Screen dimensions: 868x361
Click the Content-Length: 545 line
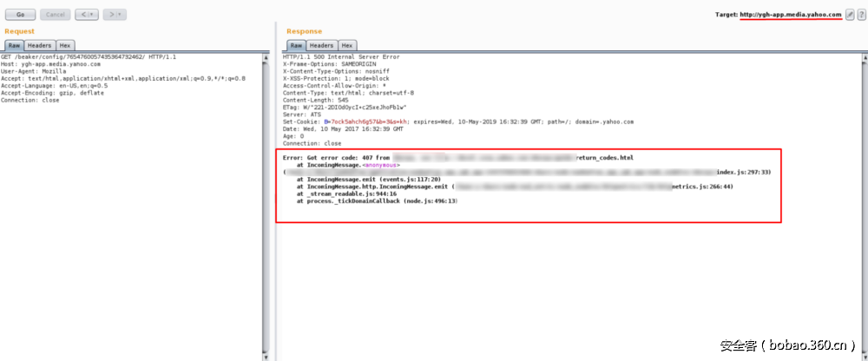click(x=316, y=100)
